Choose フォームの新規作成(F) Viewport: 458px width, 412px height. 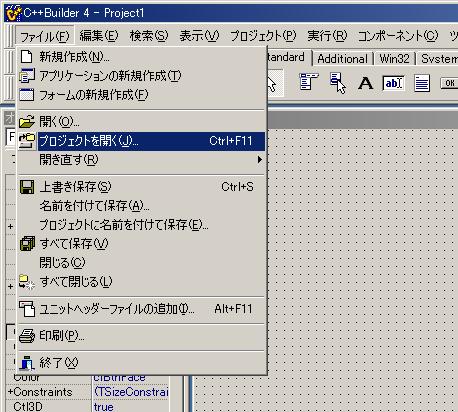coord(141,94)
